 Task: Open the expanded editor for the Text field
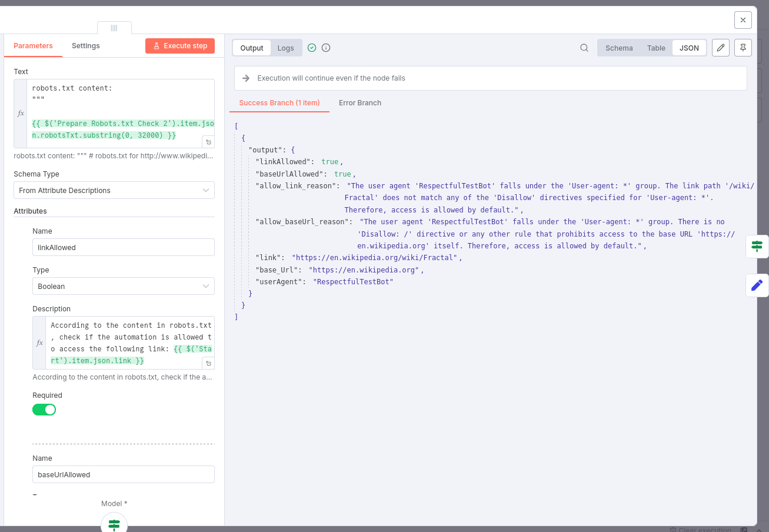tap(208, 142)
